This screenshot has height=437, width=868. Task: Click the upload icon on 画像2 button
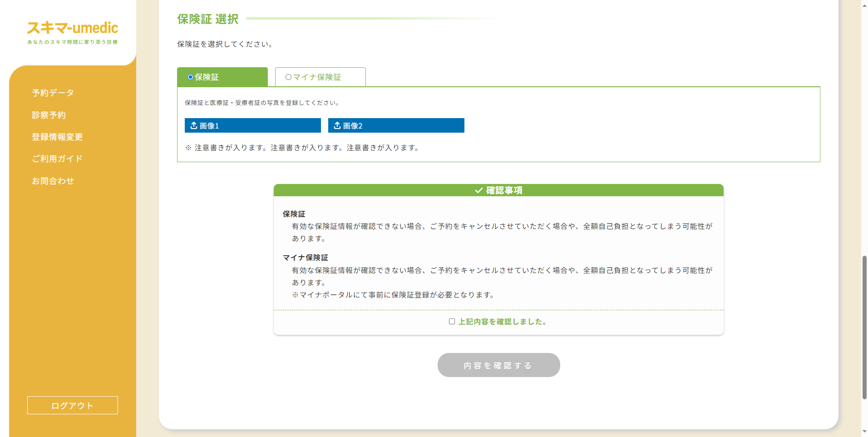pyautogui.click(x=337, y=125)
